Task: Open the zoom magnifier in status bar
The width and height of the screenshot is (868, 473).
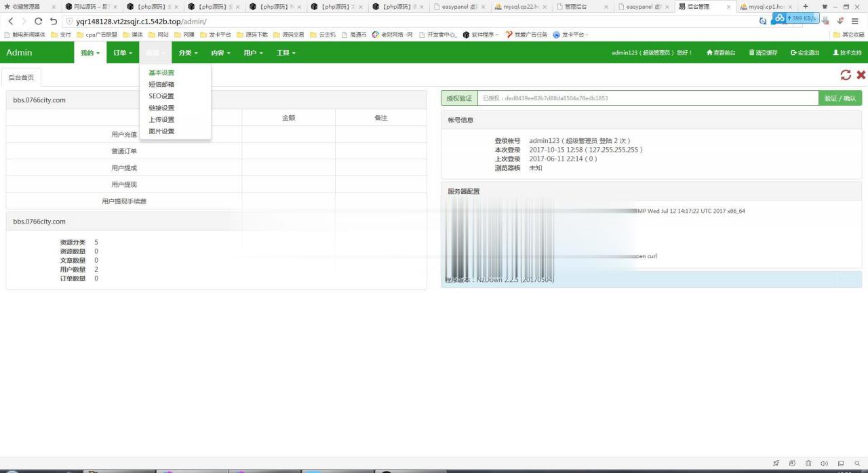Action: click(x=857, y=464)
